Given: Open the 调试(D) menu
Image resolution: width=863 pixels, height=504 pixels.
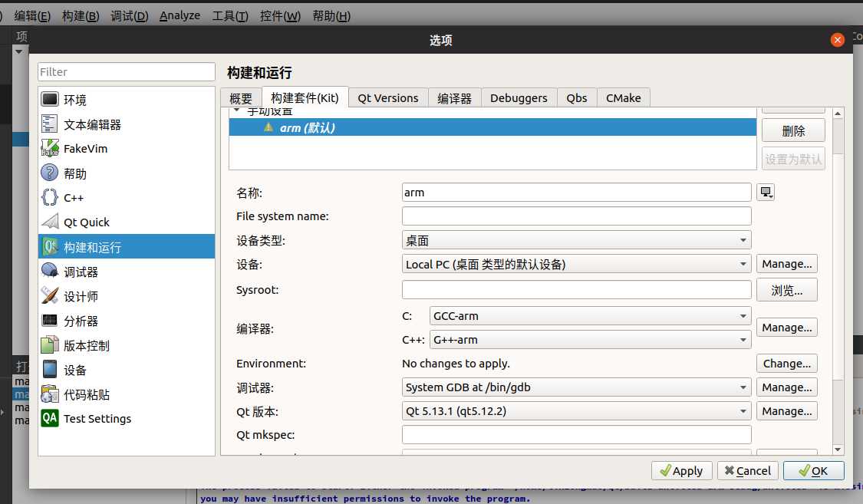Looking at the screenshot, I should pos(130,15).
